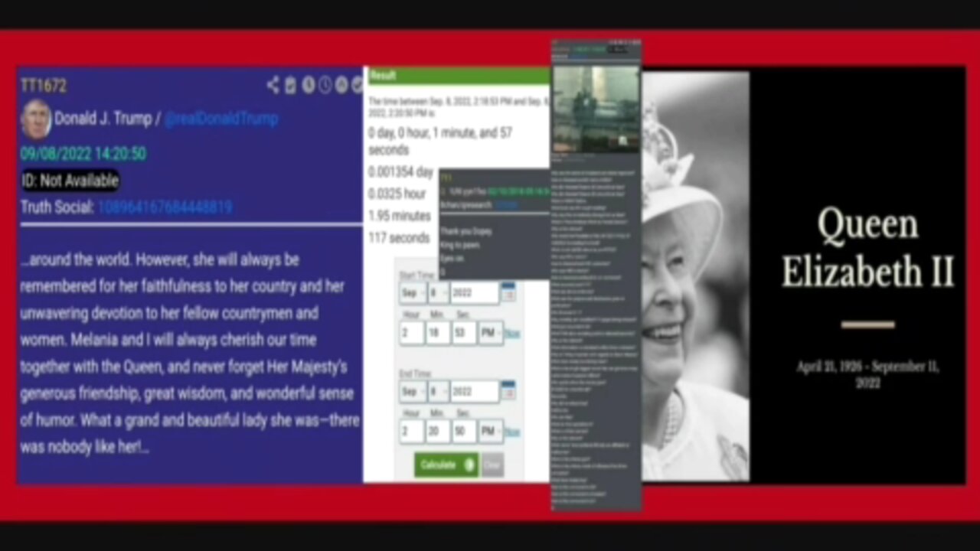Click the checkmark icon in the post header
The image size is (980, 551).
(x=357, y=85)
